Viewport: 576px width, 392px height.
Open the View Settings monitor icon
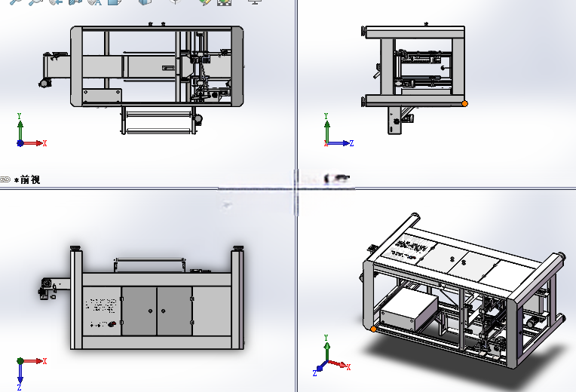point(255,2)
